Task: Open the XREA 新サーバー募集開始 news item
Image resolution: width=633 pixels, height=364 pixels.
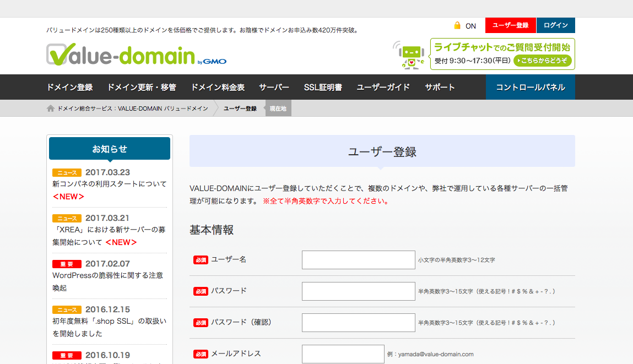Action: pos(110,236)
